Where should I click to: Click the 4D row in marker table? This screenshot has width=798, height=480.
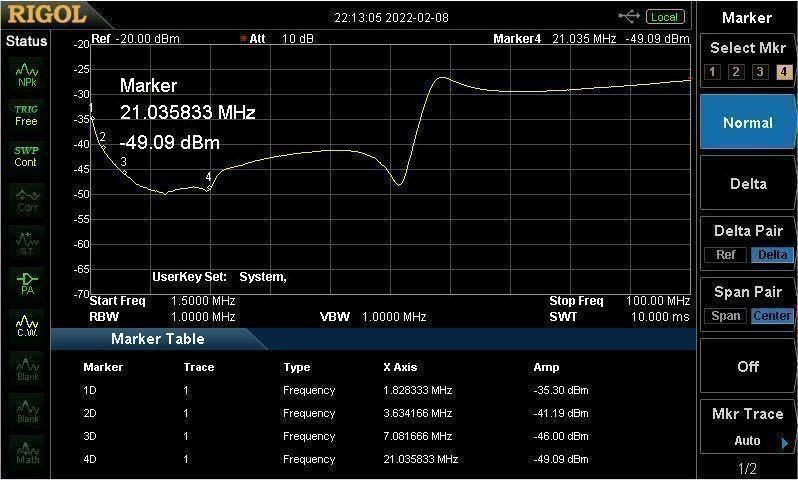[336, 459]
